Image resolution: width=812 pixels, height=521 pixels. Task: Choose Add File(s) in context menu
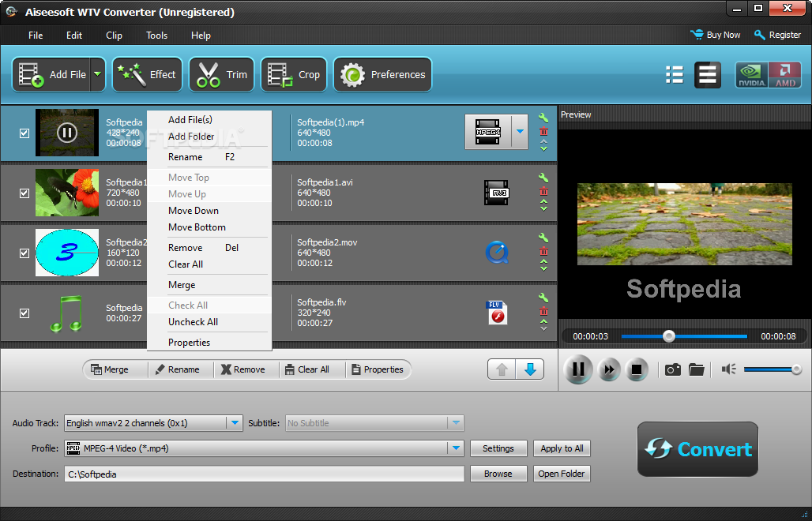tap(209, 119)
